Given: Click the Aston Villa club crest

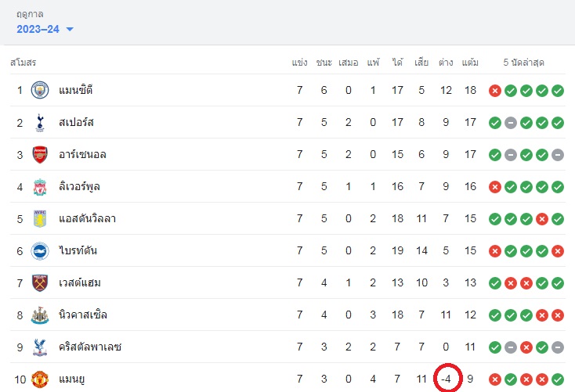Looking at the screenshot, I should coord(40,219).
